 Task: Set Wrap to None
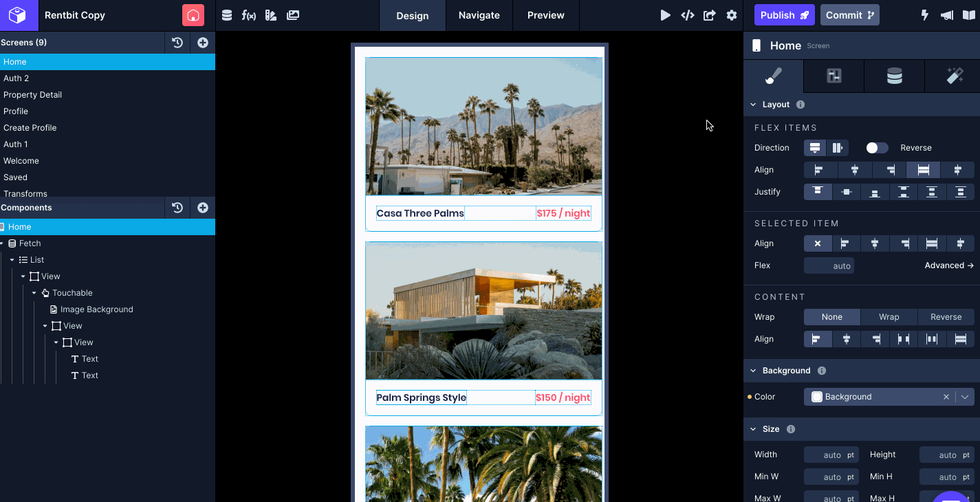[832, 317]
